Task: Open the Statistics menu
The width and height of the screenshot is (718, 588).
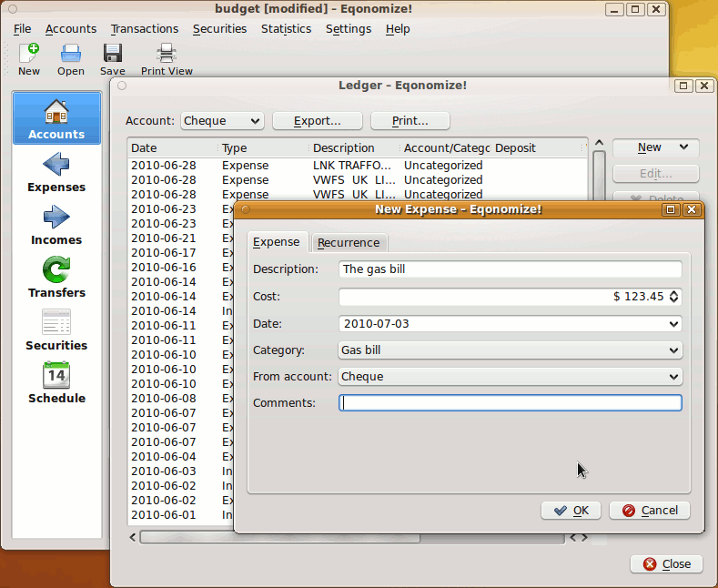Action: point(286,29)
